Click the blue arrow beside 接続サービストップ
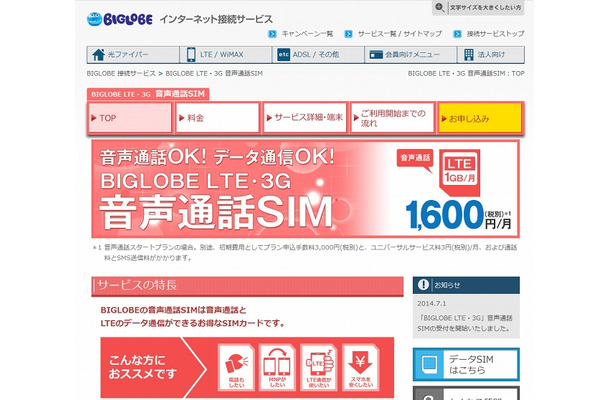 (457, 34)
